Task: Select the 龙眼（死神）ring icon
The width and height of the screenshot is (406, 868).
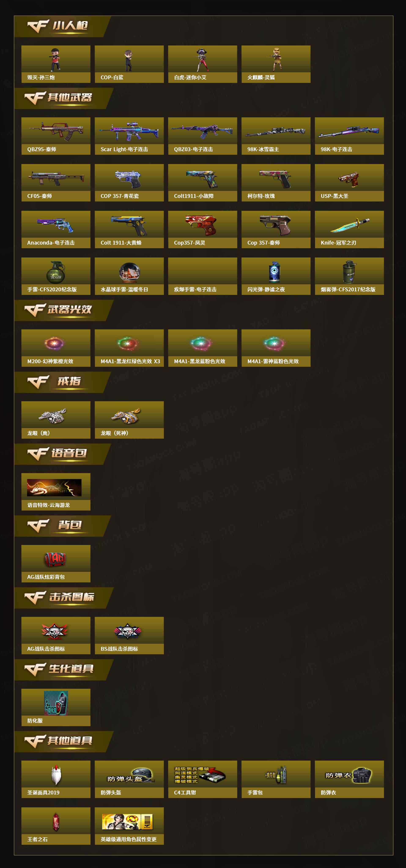Action: pyautogui.click(x=126, y=415)
